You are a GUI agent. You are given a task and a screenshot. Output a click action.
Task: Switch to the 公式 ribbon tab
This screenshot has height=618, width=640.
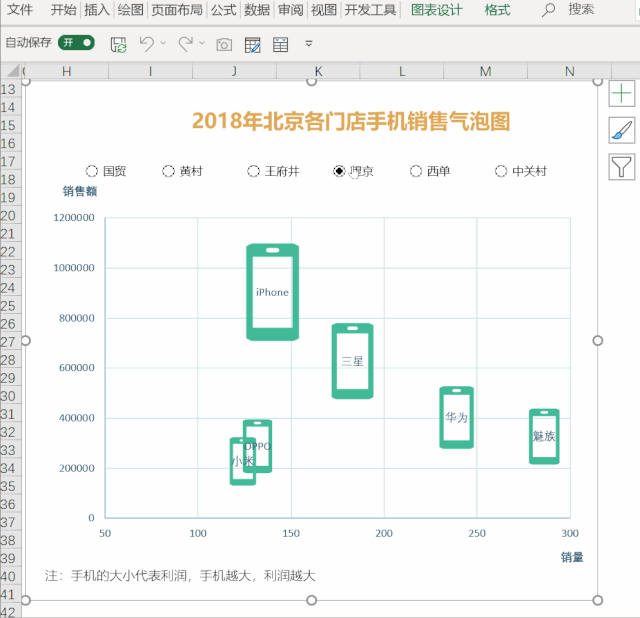point(224,9)
